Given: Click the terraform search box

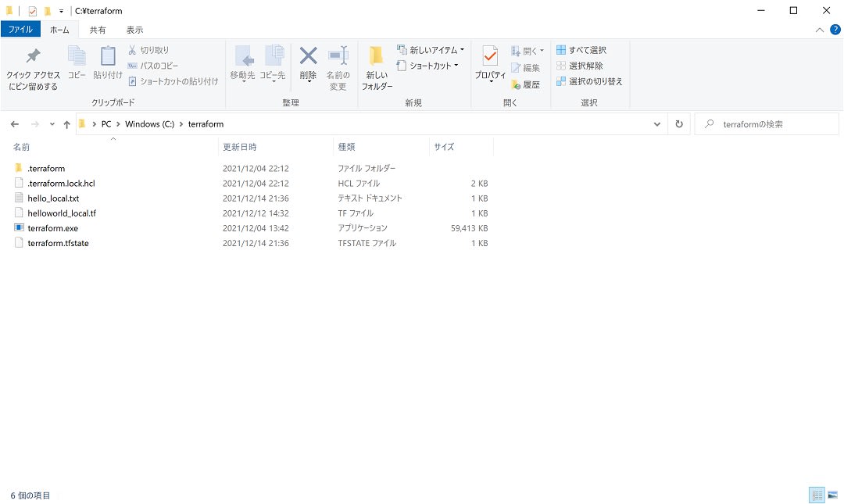Looking at the screenshot, I should (x=767, y=124).
